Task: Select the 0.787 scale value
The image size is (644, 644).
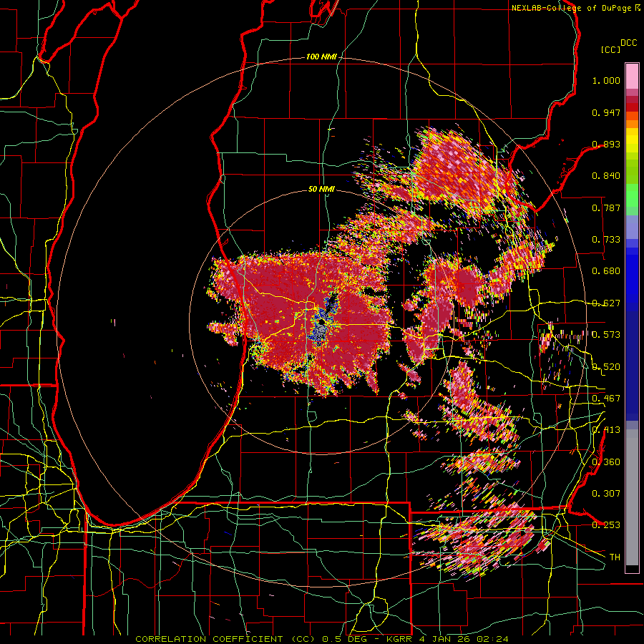Action: point(606,208)
